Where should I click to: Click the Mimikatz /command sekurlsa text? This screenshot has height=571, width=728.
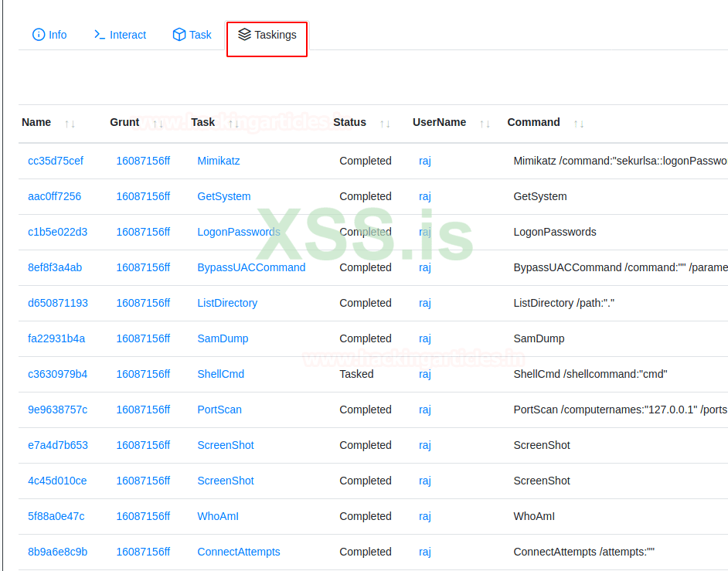[x=621, y=161]
